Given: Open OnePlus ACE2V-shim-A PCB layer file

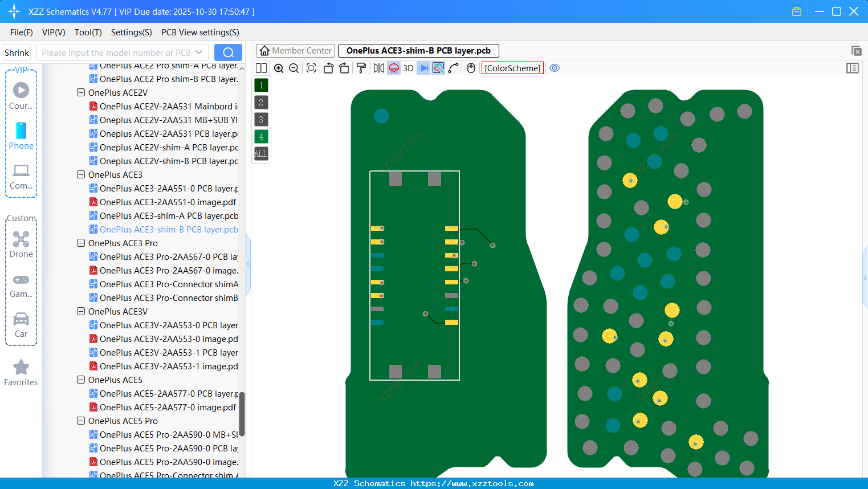Looking at the screenshot, I should coord(164,147).
